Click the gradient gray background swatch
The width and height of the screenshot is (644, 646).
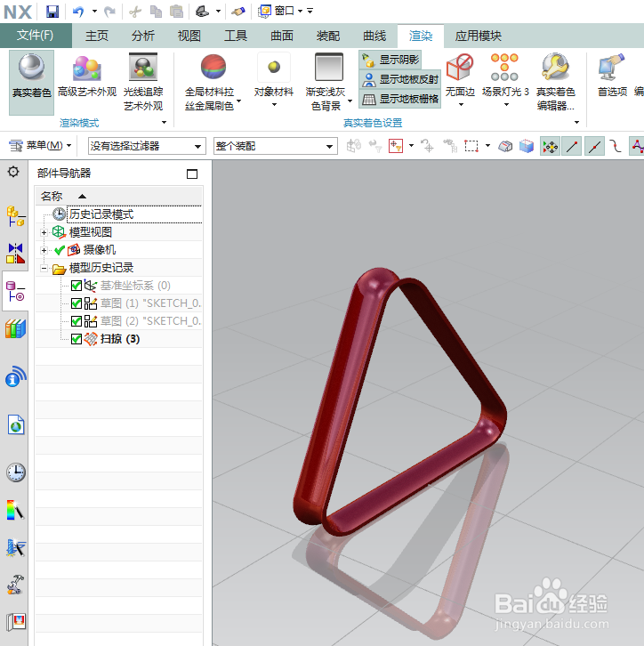point(328,67)
